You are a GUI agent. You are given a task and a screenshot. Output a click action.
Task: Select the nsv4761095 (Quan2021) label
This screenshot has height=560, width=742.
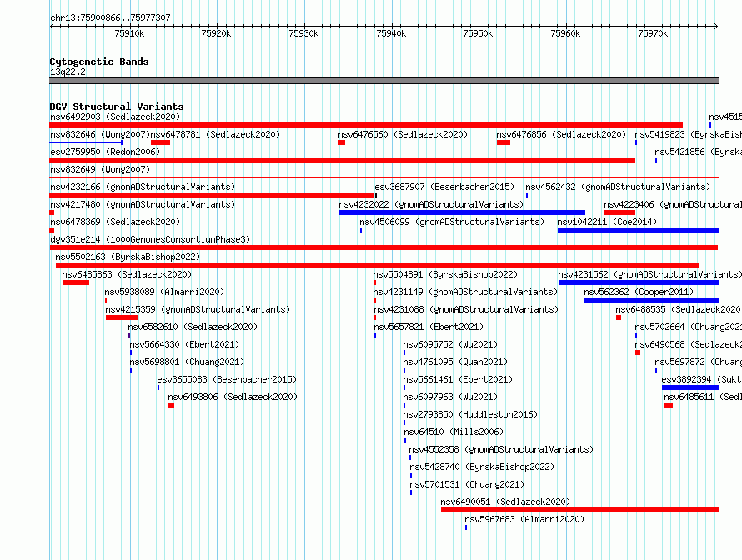click(455, 362)
